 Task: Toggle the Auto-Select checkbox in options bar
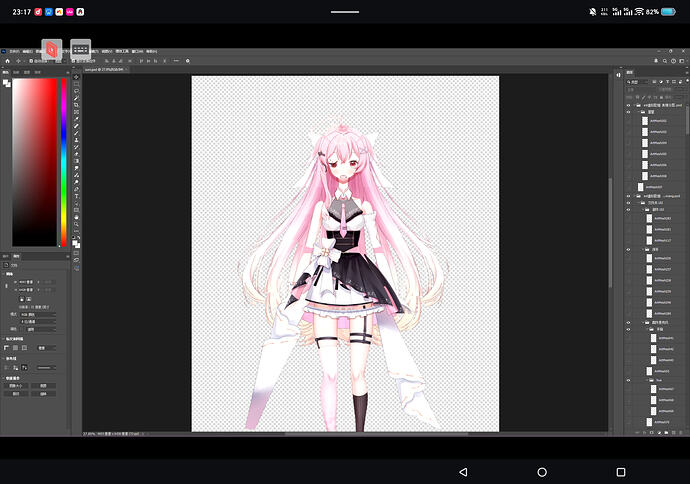tap(31, 61)
